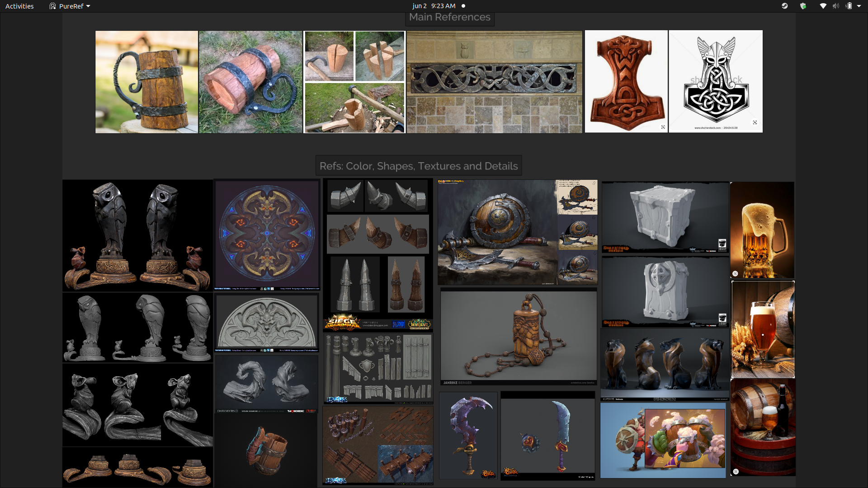Select the foaming beer mug photo
Viewport: 868px width, 488px height.
point(762,230)
